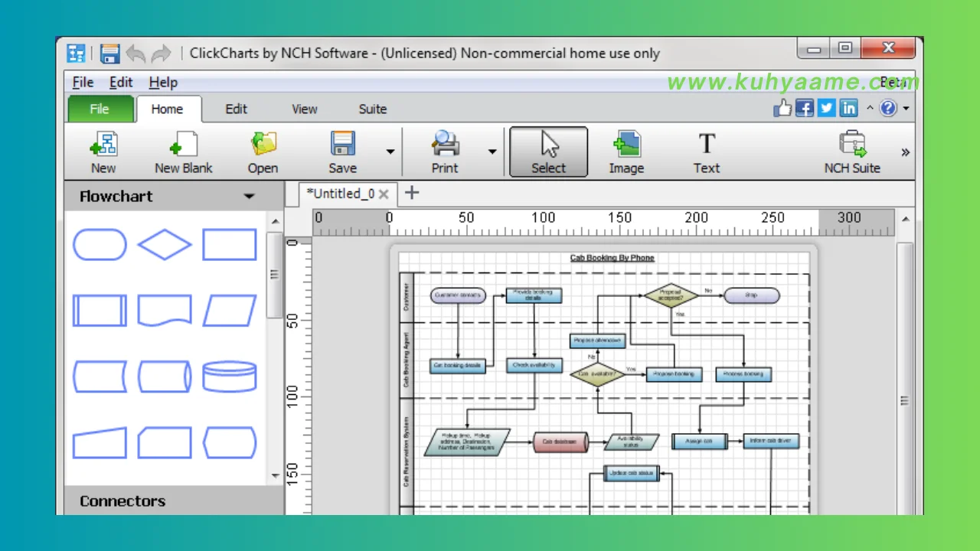Close the *Untitled_0 document tab
Image resolution: width=980 pixels, height=551 pixels.
(x=384, y=194)
